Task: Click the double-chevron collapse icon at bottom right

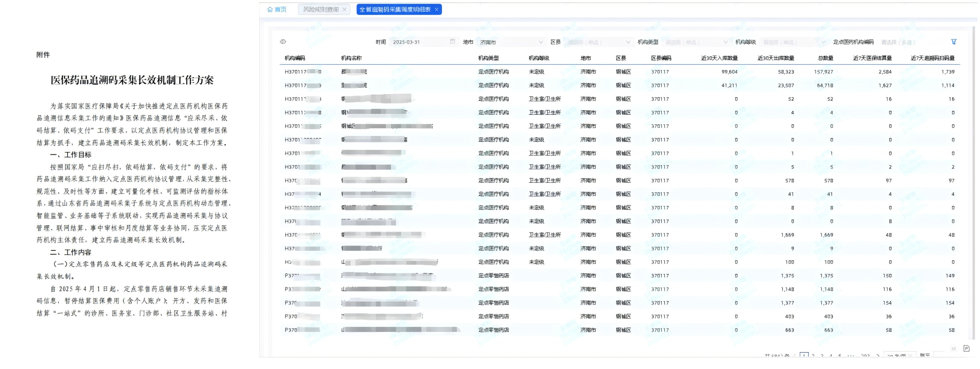Action: 953,348
